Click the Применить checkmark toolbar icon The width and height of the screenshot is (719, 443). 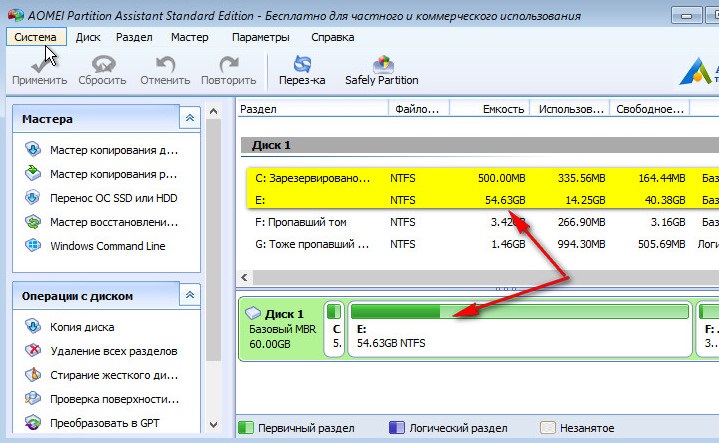coord(40,65)
